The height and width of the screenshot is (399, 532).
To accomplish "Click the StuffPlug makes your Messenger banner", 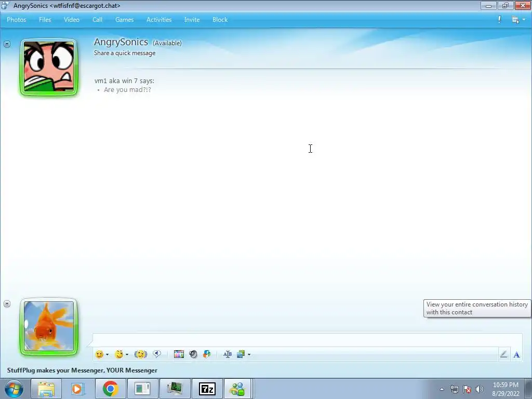I will tap(82, 370).
